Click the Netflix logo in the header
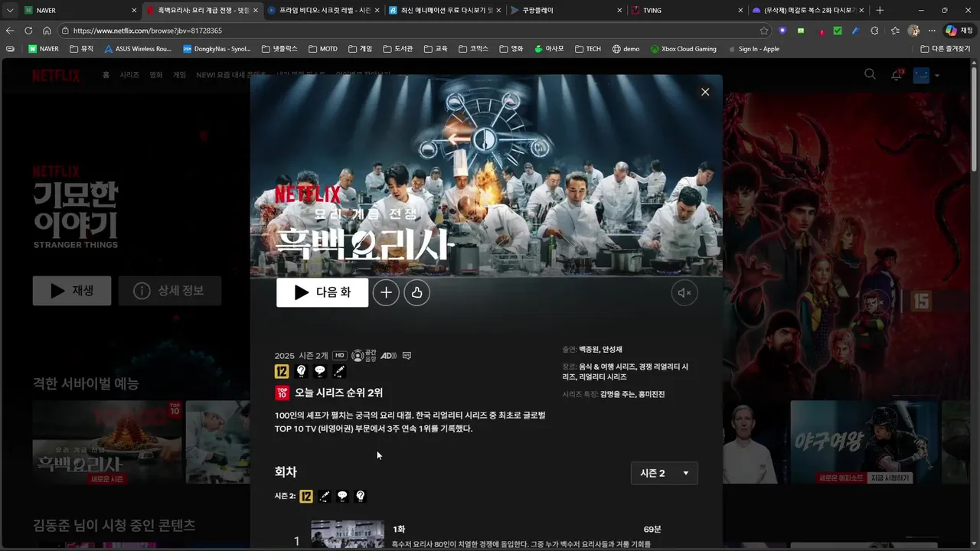The image size is (980, 551). click(x=56, y=75)
